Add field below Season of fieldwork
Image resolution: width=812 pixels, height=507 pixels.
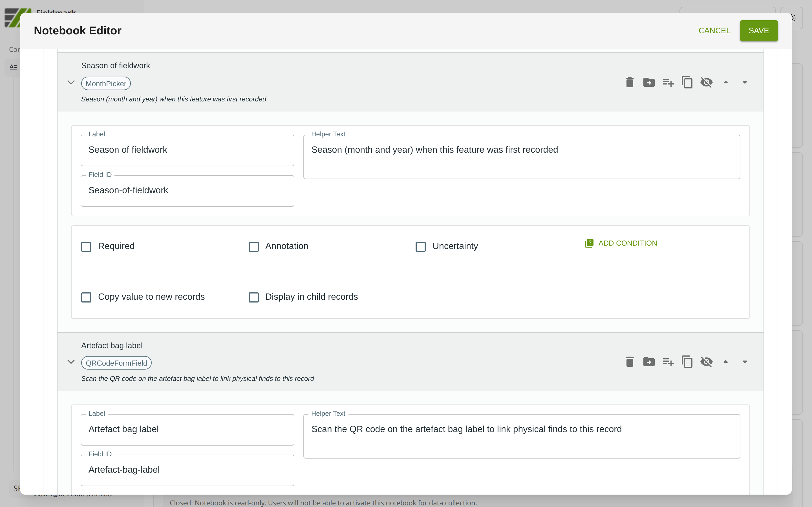(668, 82)
